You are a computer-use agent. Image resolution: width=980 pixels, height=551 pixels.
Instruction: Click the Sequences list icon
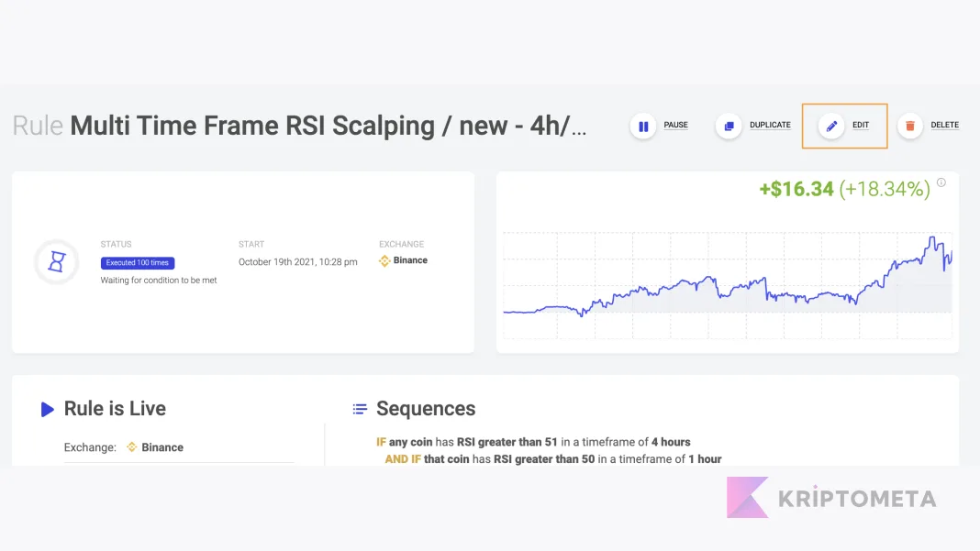click(360, 409)
